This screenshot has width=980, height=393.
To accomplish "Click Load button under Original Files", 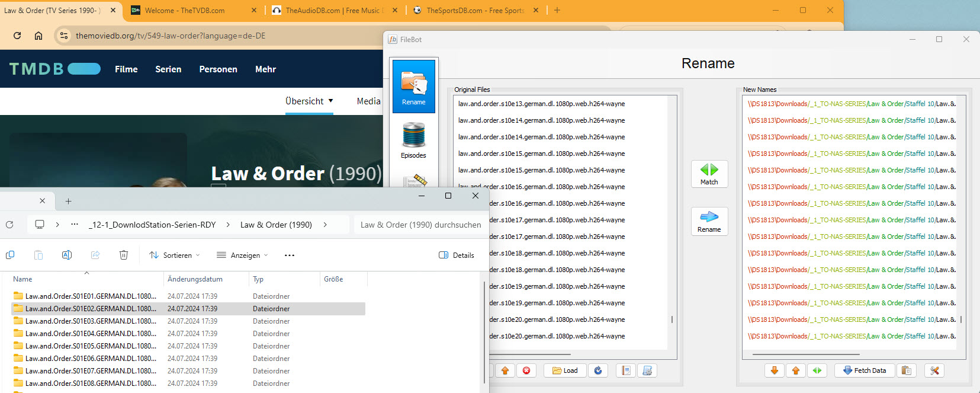I will 565,370.
